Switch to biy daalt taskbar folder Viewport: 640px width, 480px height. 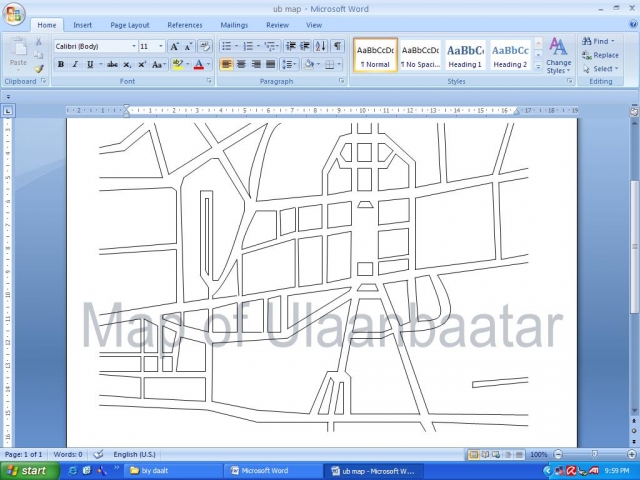tap(173, 471)
